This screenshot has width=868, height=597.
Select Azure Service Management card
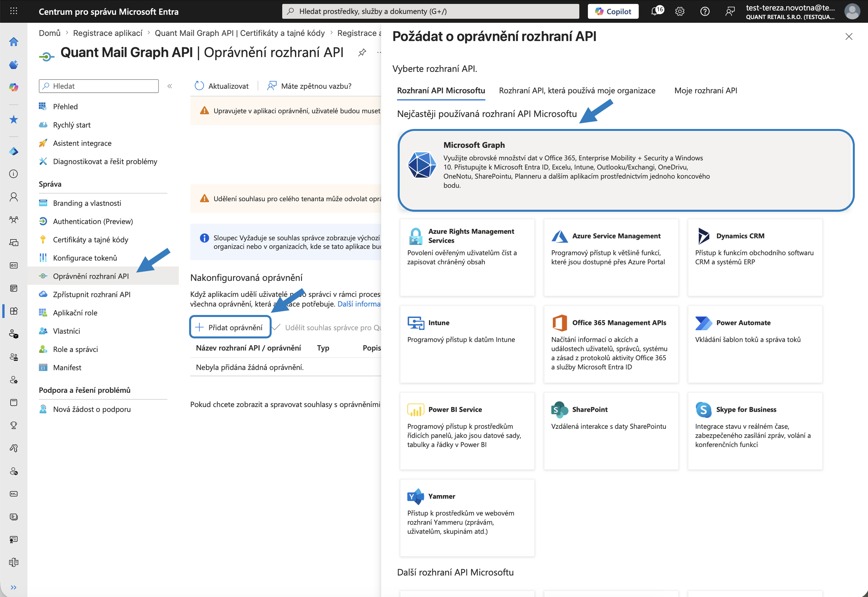[x=611, y=257]
